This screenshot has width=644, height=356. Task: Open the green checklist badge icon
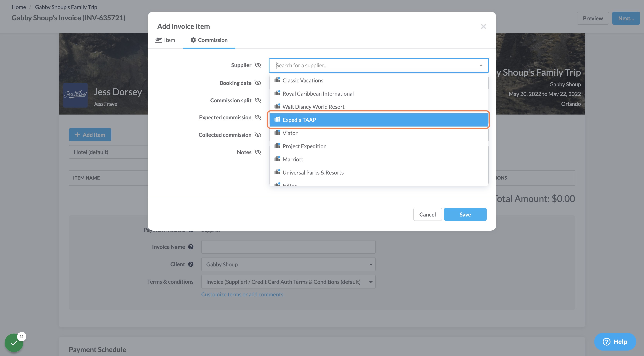coord(14,342)
